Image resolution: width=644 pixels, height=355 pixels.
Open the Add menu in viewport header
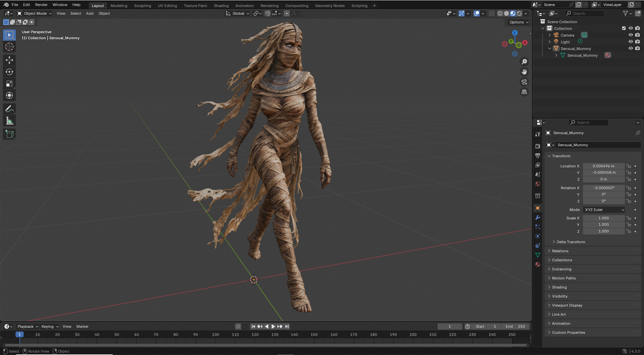pyautogui.click(x=90, y=13)
